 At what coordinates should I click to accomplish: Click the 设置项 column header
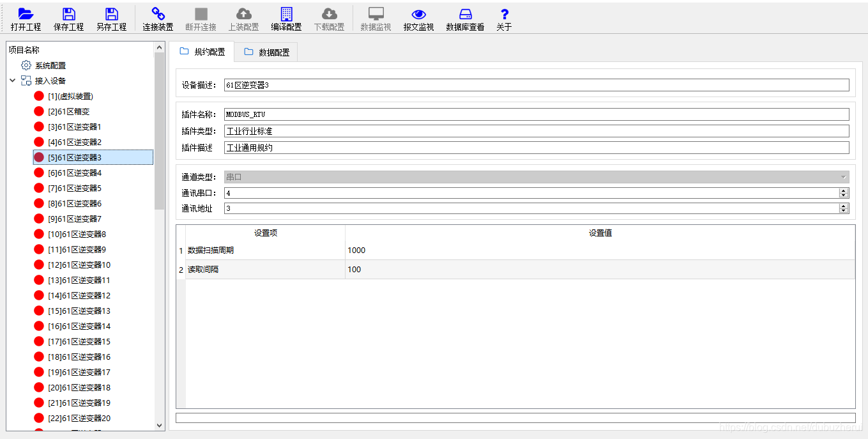pos(265,233)
